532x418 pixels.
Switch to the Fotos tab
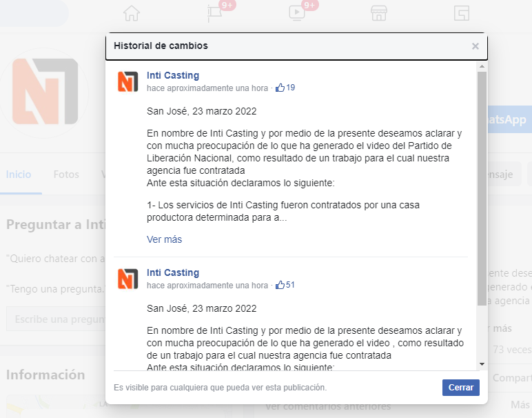tap(66, 175)
